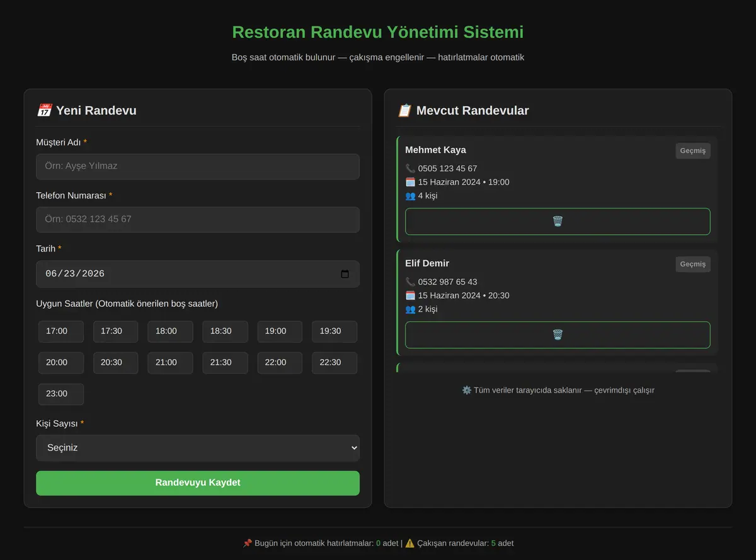756x560 pixels.
Task: Click the Uygun Saatler label
Action: [x=127, y=304]
